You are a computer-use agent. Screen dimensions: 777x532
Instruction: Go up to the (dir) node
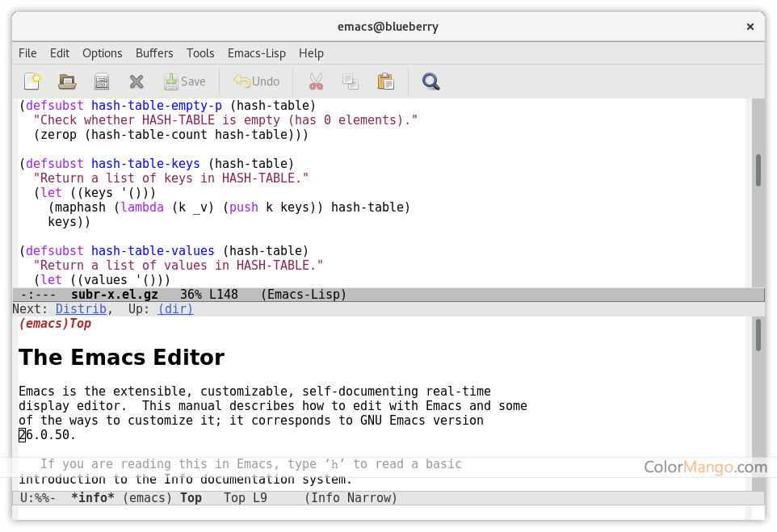pos(175,309)
